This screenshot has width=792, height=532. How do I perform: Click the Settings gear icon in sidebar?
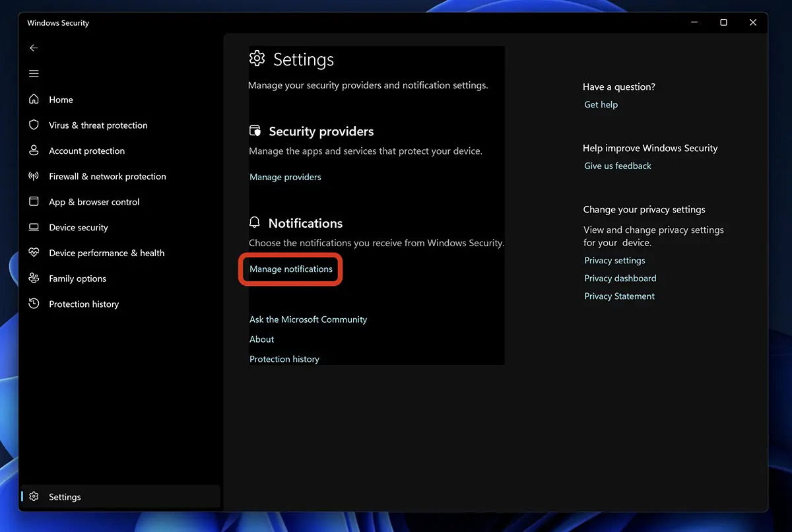[x=34, y=496]
